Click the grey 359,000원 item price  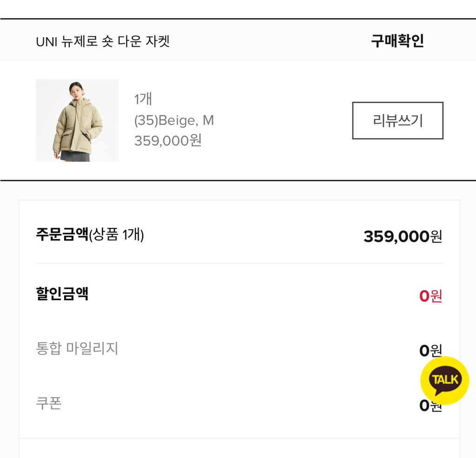[x=168, y=141]
